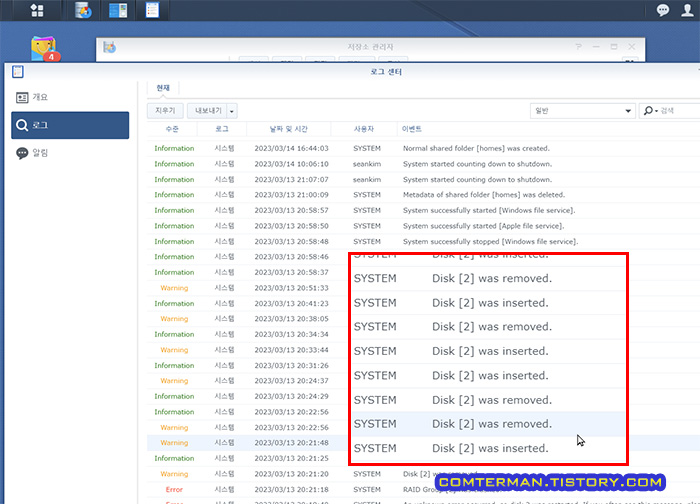Viewport: 700px width, 504px height.
Task: Open the notifications chat bubble icon
Action: click(662, 10)
